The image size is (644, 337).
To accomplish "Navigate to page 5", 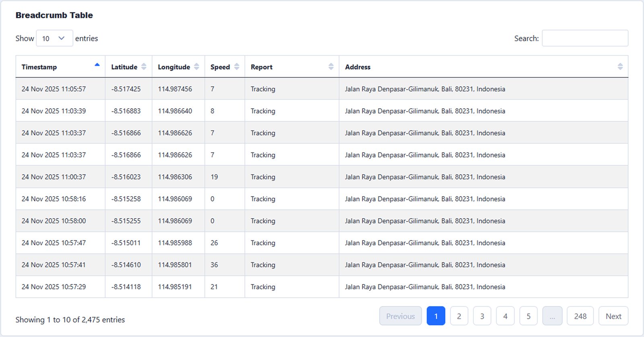I will point(528,316).
